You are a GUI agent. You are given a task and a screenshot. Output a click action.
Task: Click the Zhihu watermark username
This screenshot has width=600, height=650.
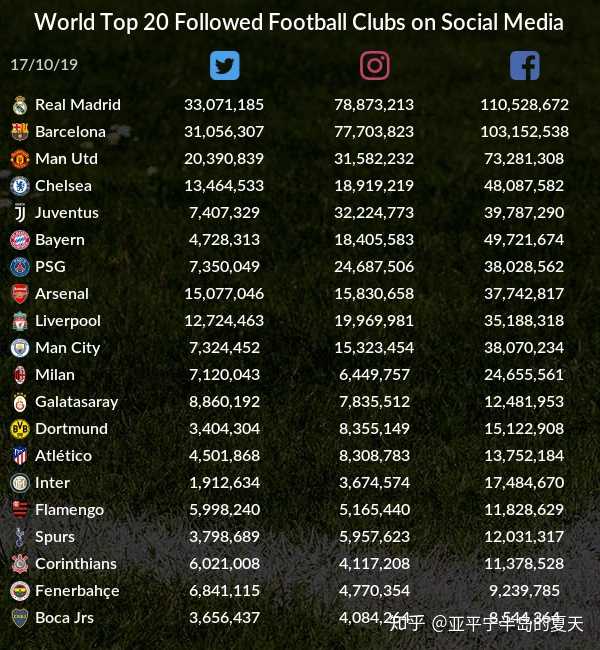pos(508,624)
